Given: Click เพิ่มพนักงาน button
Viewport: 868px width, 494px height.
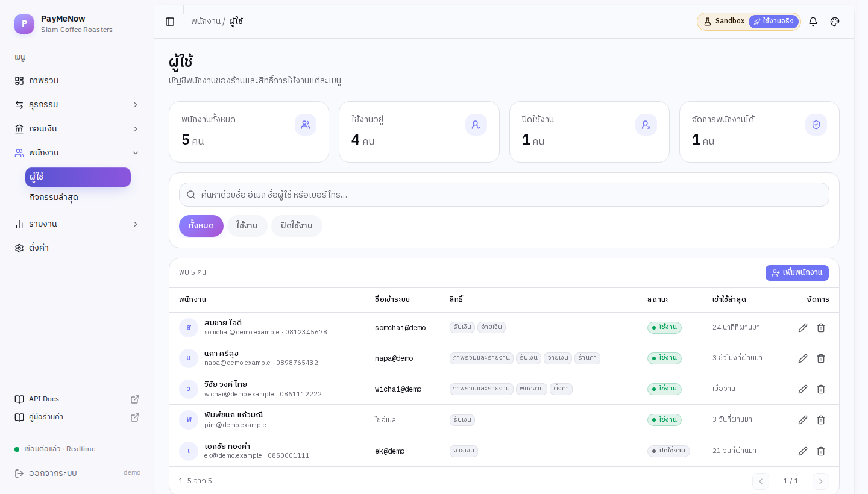Looking at the screenshot, I should coord(797,273).
